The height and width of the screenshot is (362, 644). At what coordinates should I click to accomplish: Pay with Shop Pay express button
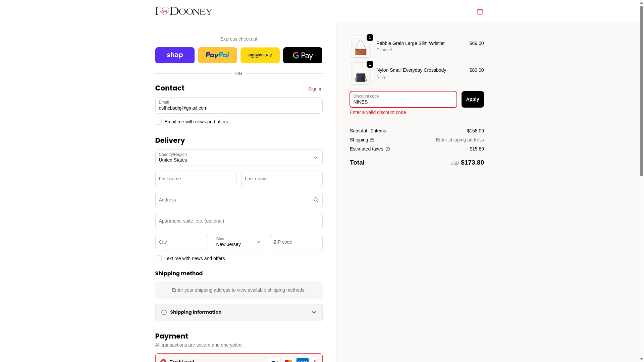175,55
